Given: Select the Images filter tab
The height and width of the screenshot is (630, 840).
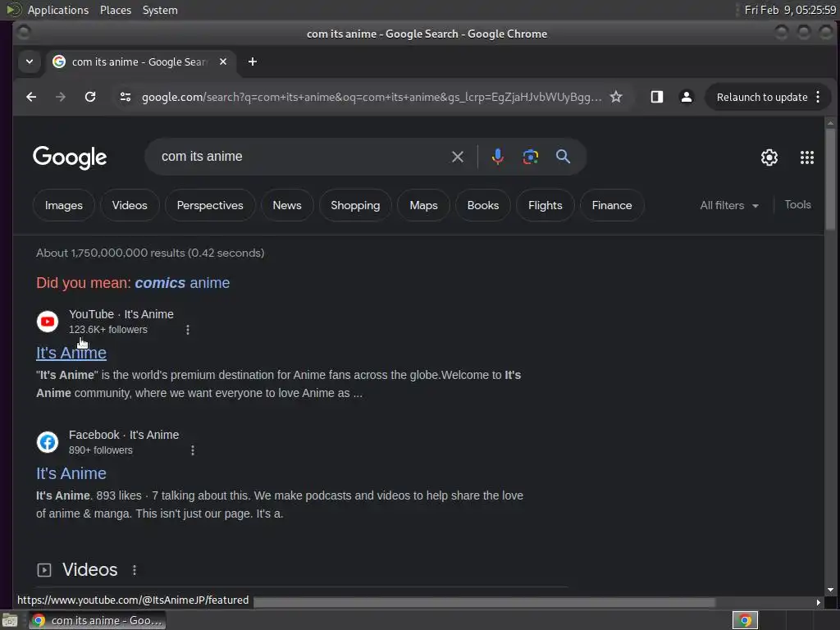Looking at the screenshot, I should 64,205.
